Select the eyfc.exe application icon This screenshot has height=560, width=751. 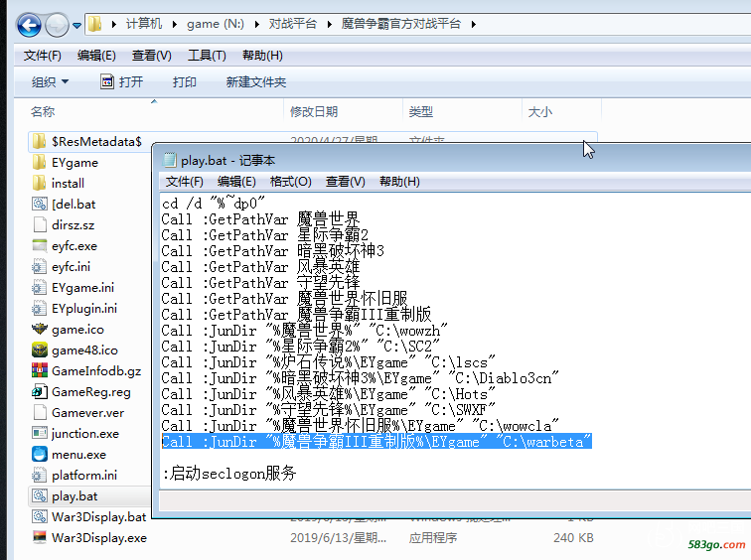(40, 245)
